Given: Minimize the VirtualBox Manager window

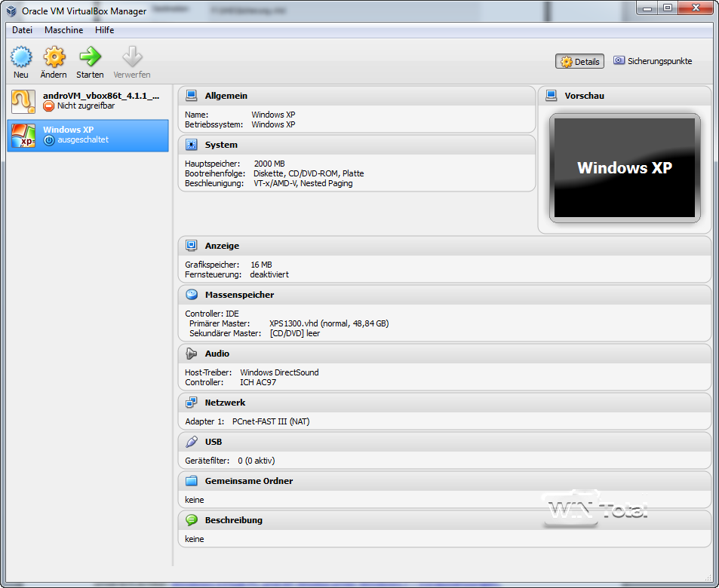Looking at the screenshot, I should click(647, 8).
